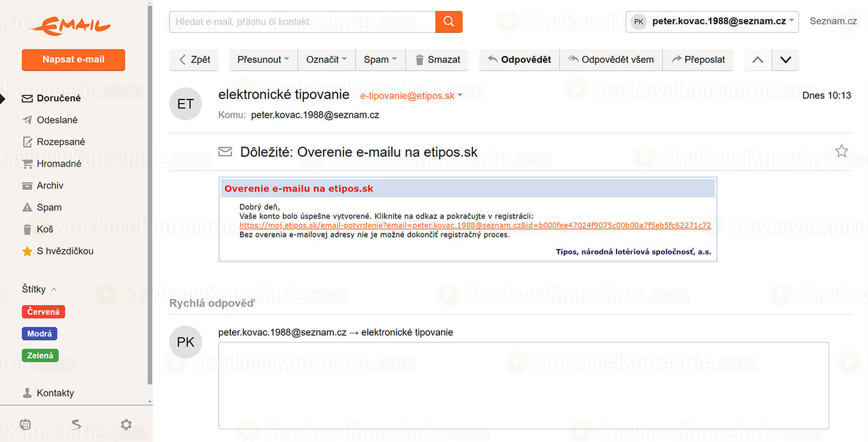Viewport: 868px width, 442px height.
Task: Go to next message with down arrow
Action: point(785,60)
